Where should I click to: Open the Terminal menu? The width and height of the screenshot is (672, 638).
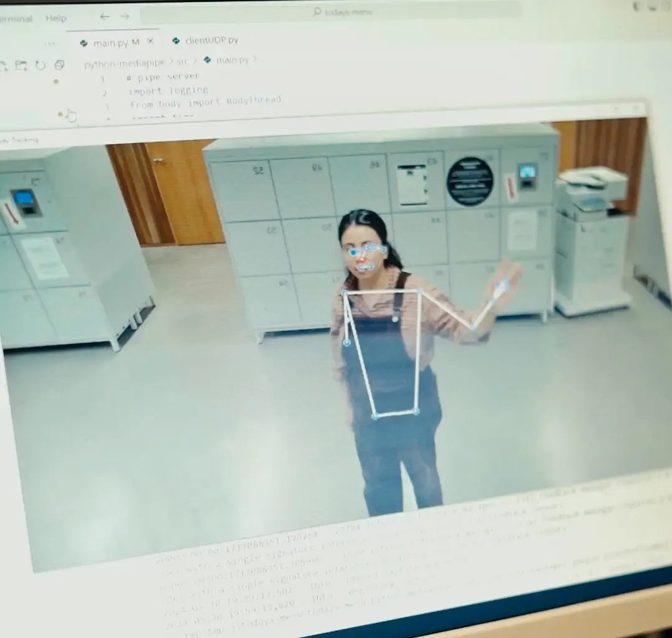(x=17, y=18)
